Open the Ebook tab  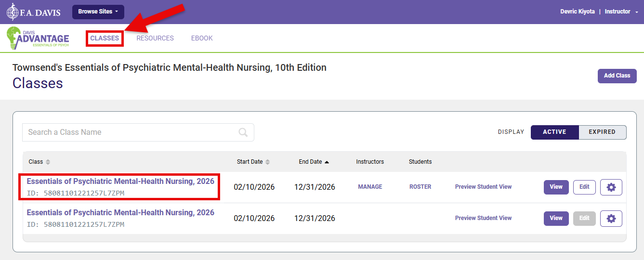202,38
